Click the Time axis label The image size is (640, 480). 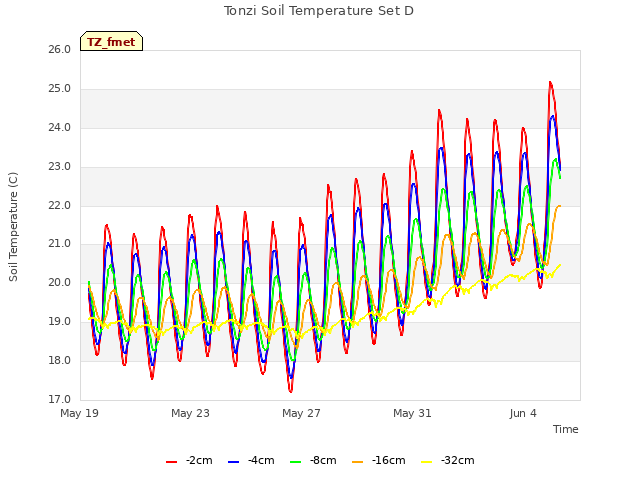tap(566, 429)
